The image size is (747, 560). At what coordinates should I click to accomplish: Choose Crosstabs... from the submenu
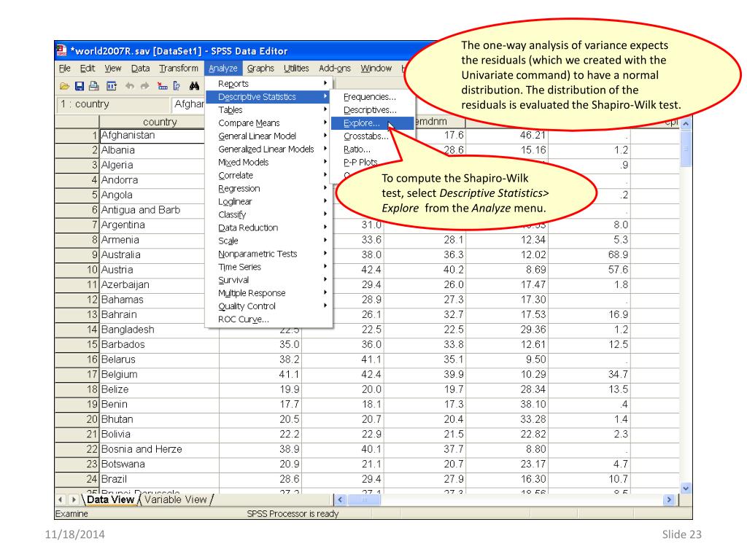(x=366, y=136)
